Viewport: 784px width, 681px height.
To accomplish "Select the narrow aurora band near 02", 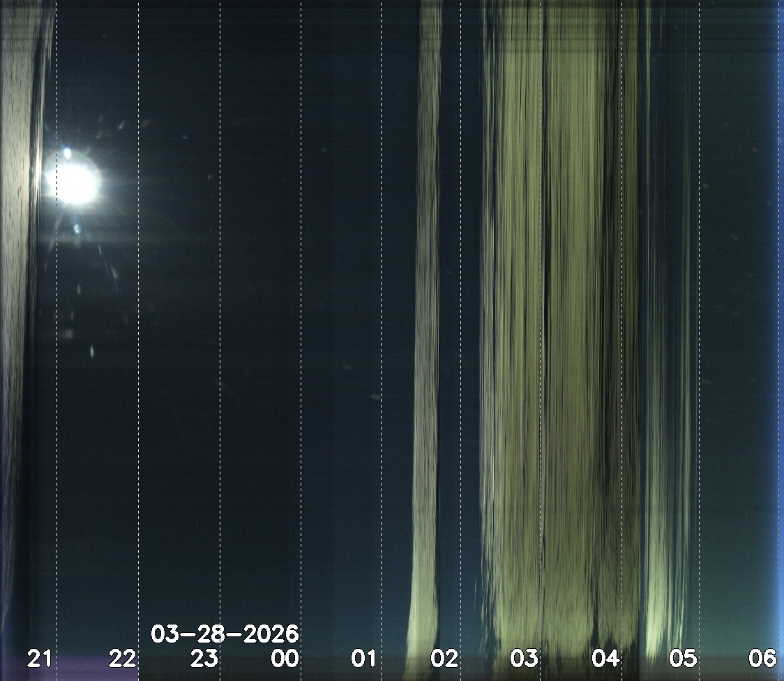I will [x=427, y=314].
